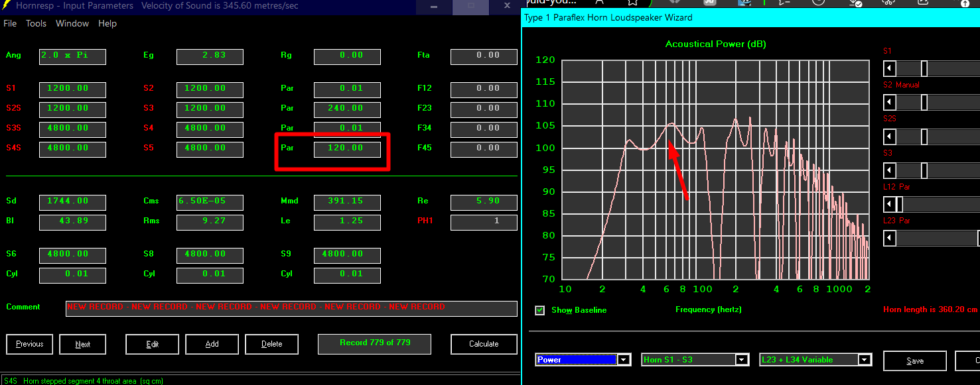Open the L23 + L34 Variable dropdown
The height and width of the screenshot is (385, 980).
click(x=865, y=360)
